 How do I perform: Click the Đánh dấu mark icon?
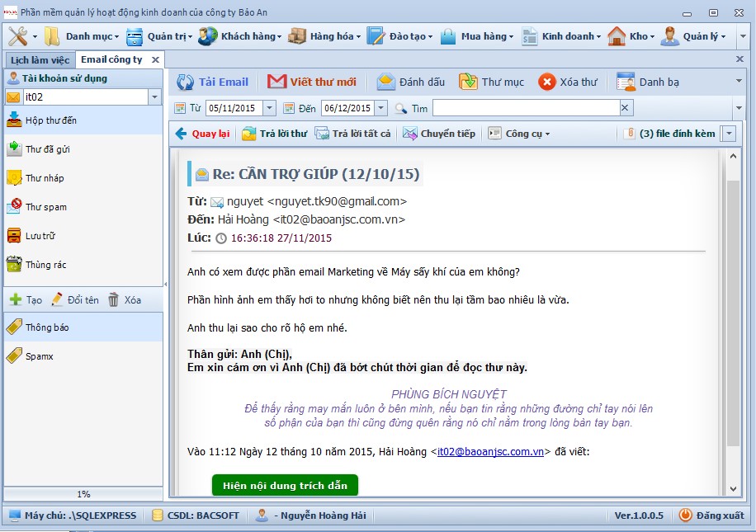[x=385, y=82]
